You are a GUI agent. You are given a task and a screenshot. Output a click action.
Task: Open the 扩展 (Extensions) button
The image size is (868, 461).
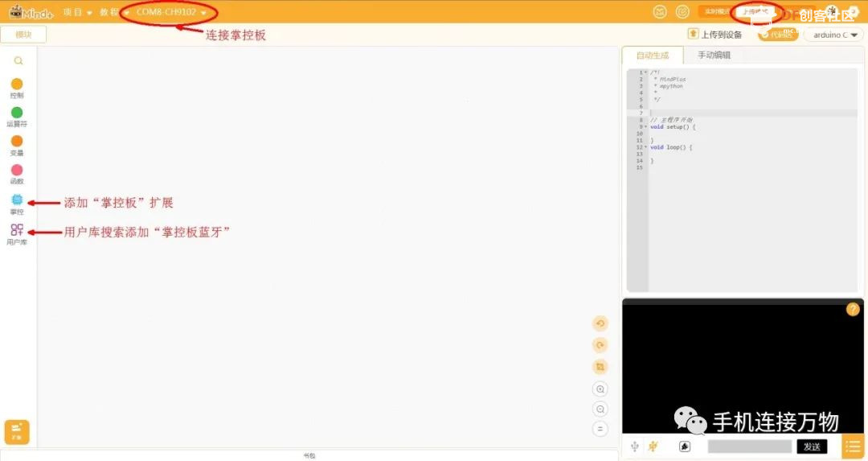[17, 431]
